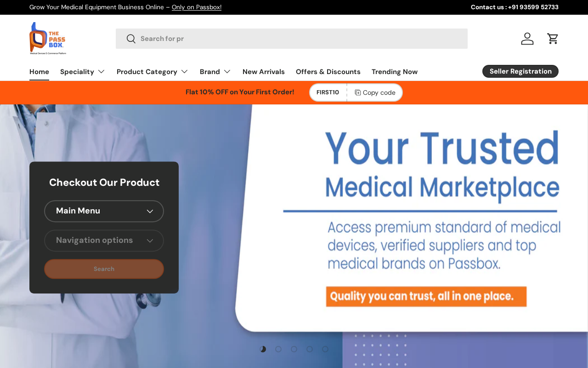Open the Brand menu chevron
588x368 pixels.
tap(227, 72)
